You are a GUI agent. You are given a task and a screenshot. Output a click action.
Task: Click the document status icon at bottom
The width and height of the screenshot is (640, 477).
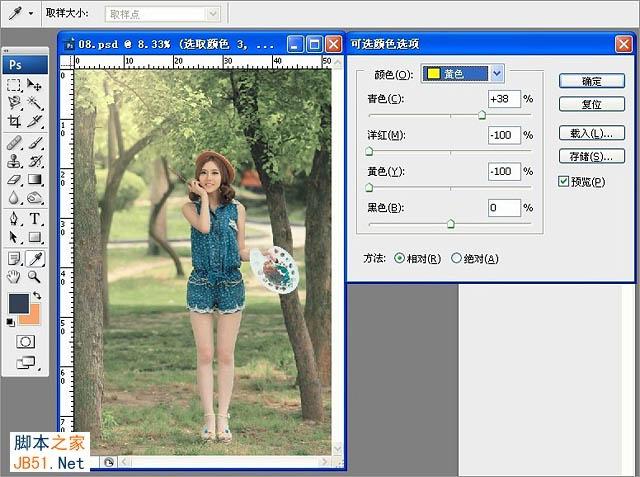(109, 462)
